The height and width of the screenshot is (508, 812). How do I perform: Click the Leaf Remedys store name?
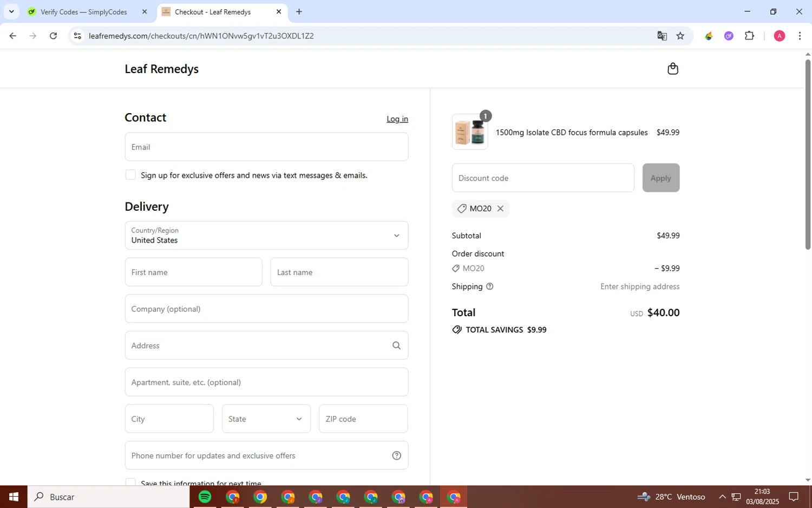point(162,69)
